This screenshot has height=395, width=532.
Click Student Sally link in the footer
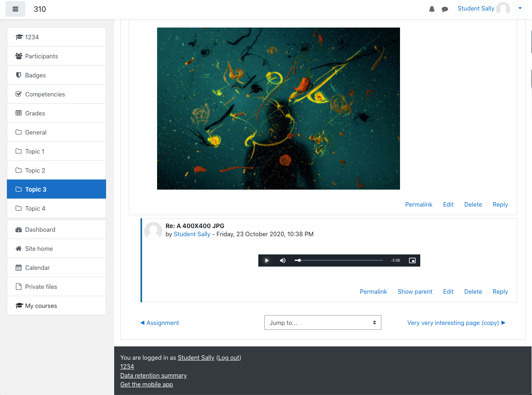(x=196, y=358)
